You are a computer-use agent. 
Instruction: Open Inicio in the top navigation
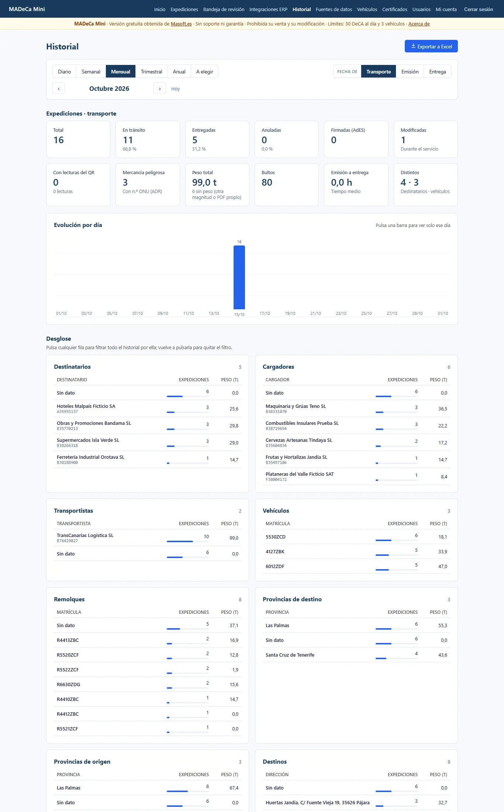point(160,9)
